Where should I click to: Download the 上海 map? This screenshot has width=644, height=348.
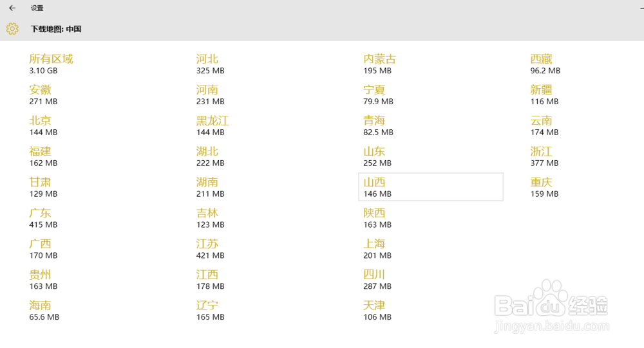377,249
